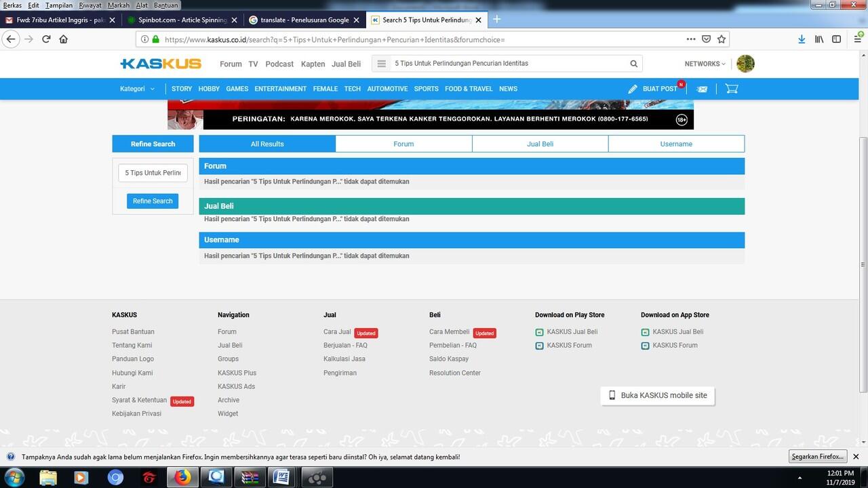Select the Username results tab
This screenshot has height=488, width=868.
click(x=676, y=144)
